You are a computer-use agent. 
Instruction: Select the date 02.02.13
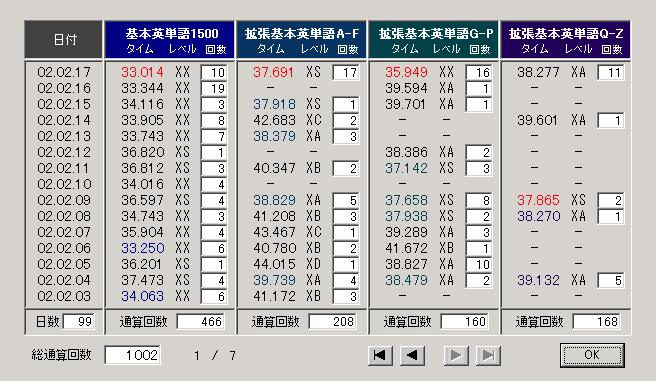point(64,136)
